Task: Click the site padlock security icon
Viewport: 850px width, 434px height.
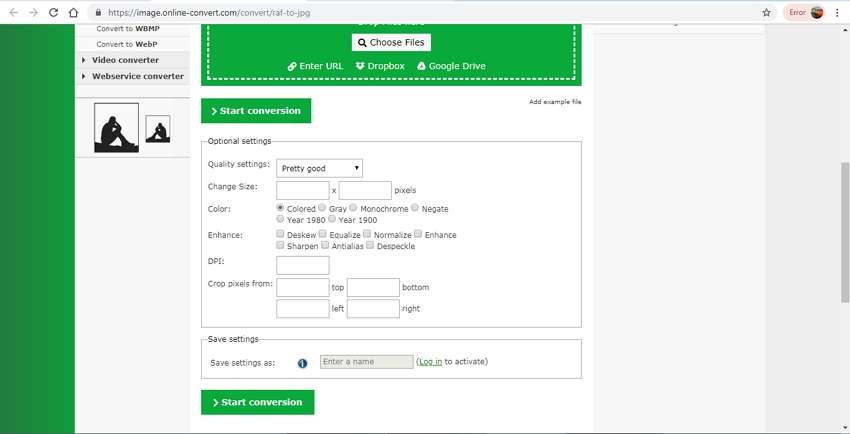Action: pyautogui.click(x=97, y=13)
